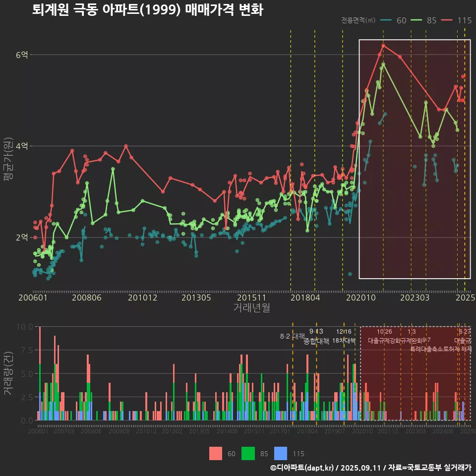Click the 9·13 종합대책 annotation label

pyautogui.click(x=316, y=336)
